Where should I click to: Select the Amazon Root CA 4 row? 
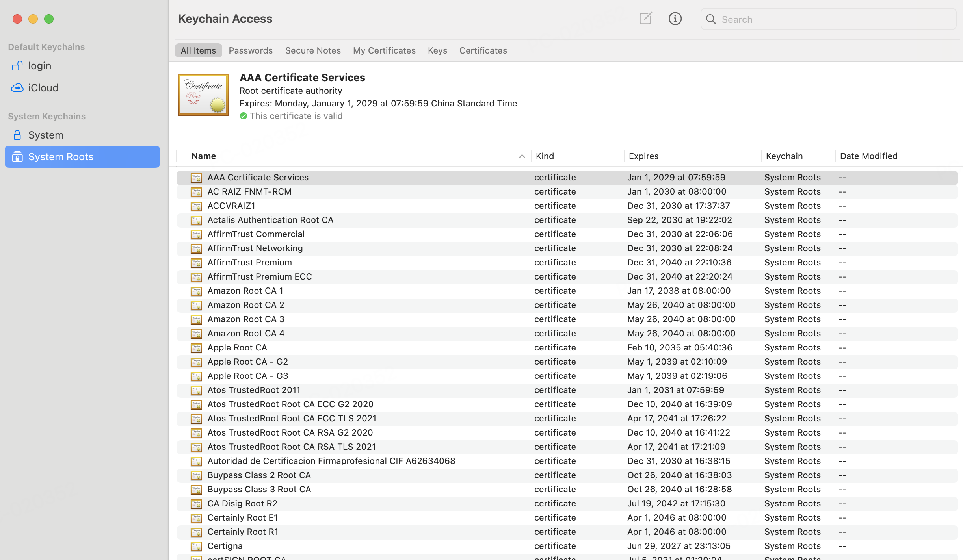click(x=567, y=334)
